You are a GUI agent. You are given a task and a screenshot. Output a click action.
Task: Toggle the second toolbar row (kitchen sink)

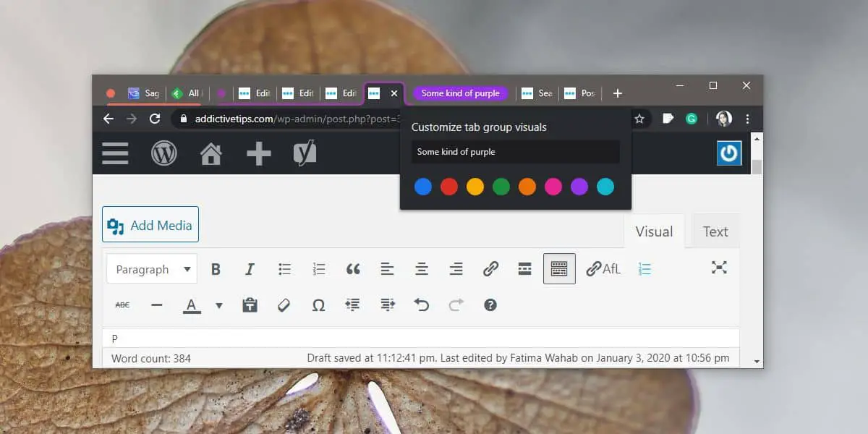tap(559, 268)
